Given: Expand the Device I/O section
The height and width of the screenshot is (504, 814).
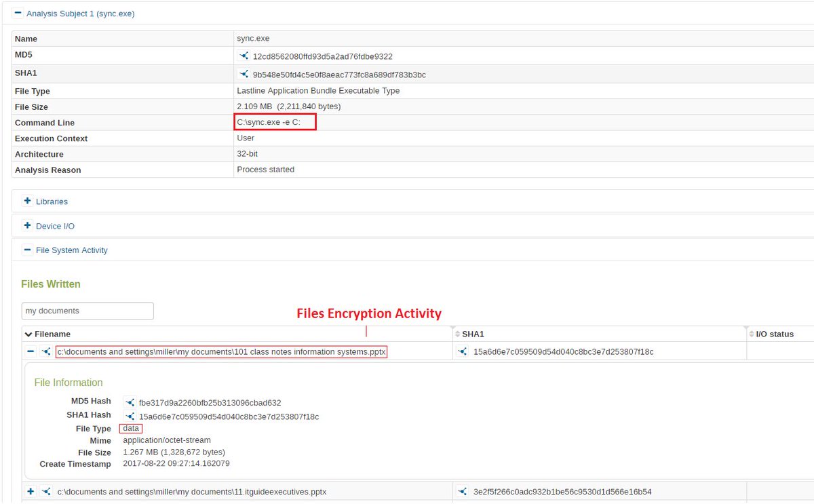Looking at the screenshot, I should coord(28,225).
